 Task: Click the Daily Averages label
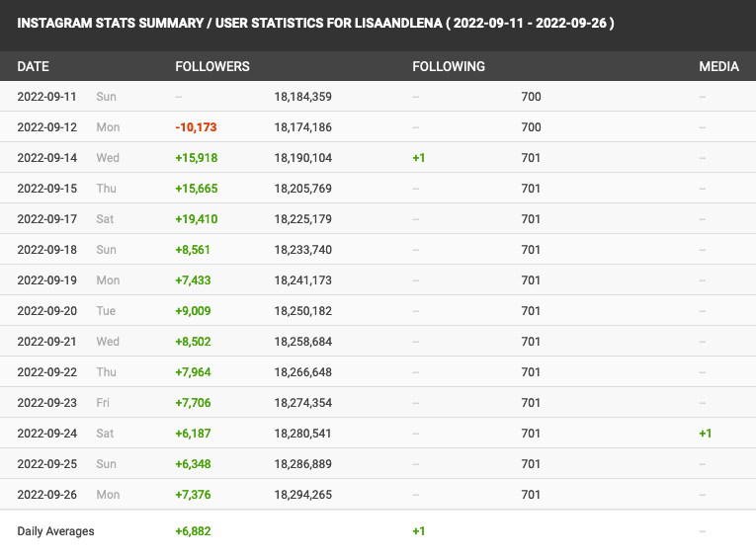[x=56, y=531]
